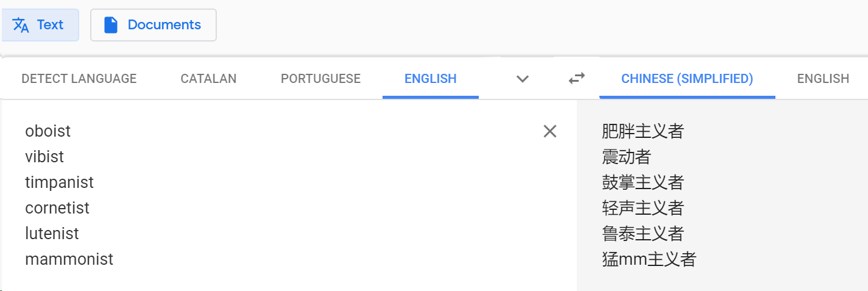Set target language to ENGLISH
The width and height of the screenshot is (868, 291).
pos(823,79)
